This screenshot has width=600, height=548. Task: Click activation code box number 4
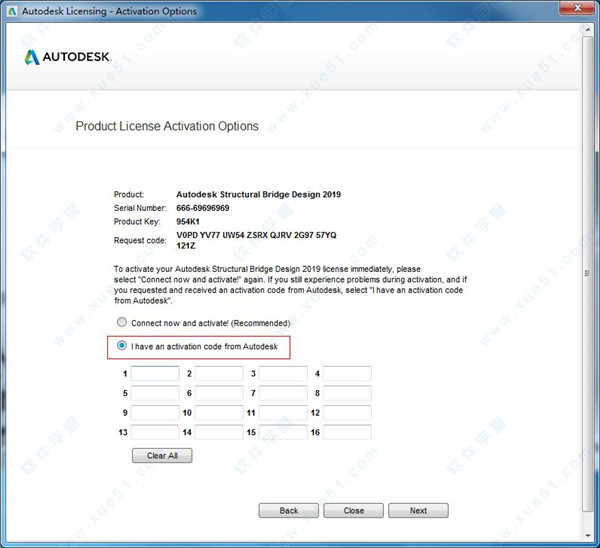[347, 374]
